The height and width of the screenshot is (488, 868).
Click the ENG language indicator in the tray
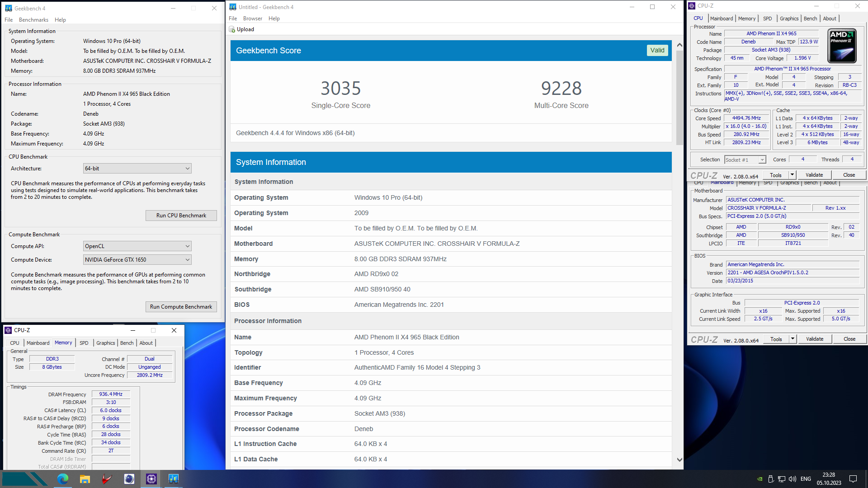point(806,479)
